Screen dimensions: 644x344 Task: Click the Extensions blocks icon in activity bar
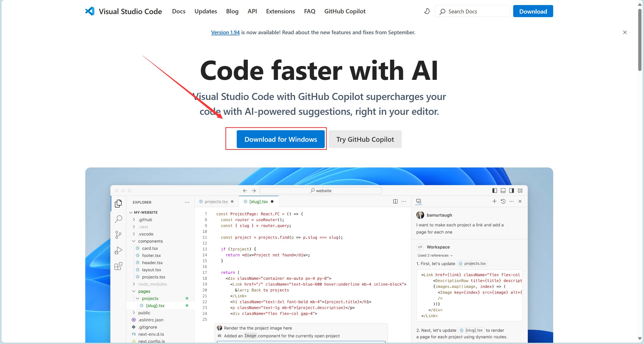(118, 266)
